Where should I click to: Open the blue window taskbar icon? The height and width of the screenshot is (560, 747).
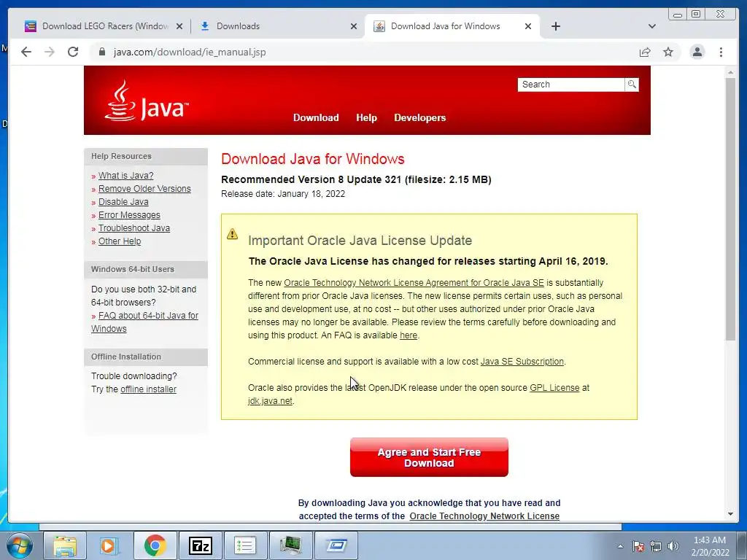click(336, 545)
